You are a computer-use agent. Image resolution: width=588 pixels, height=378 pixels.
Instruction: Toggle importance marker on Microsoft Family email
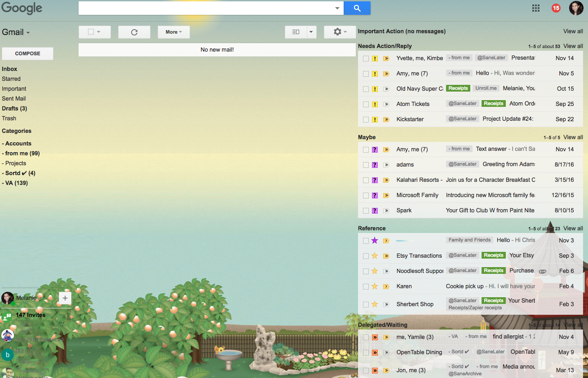click(386, 195)
